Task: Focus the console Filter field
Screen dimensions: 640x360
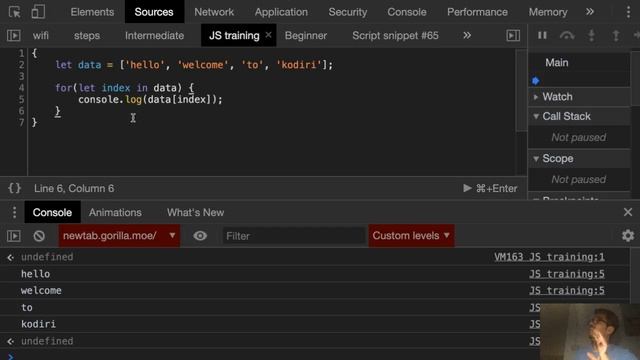Action: pos(294,236)
